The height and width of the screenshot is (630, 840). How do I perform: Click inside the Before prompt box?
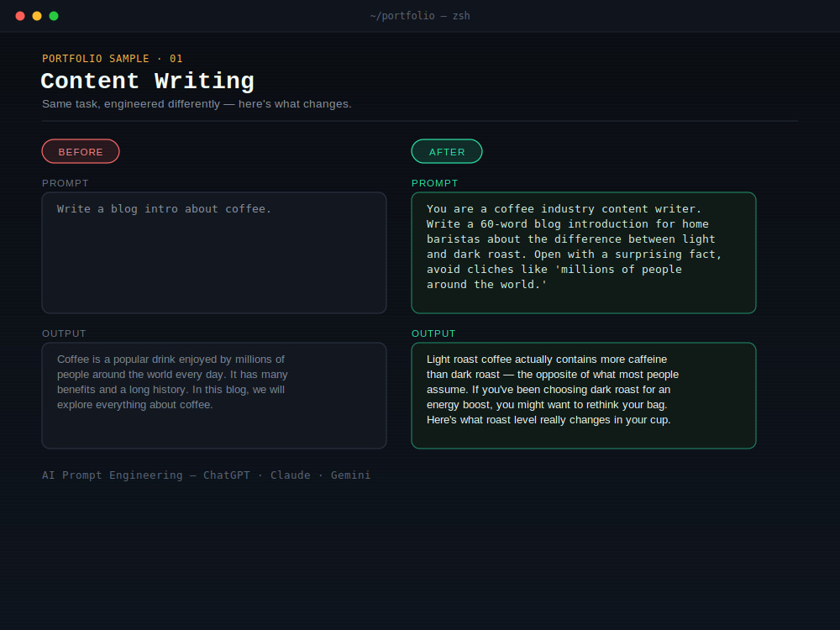click(214, 253)
